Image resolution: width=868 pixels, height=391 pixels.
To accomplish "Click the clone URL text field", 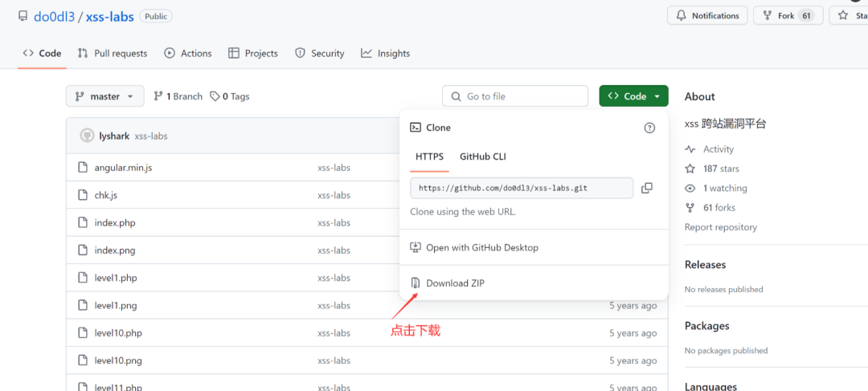I will (522, 188).
